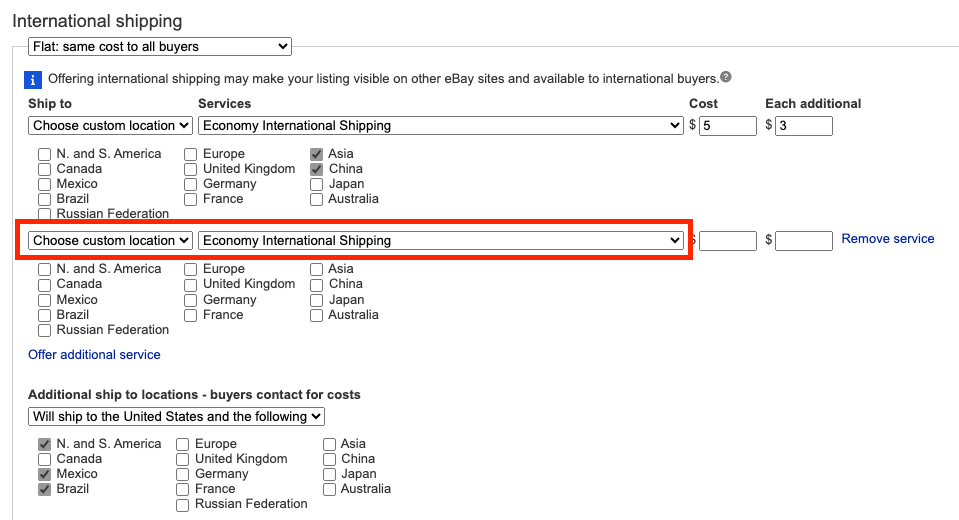This screenshot has height=520, width=959.
Task: Check Europe in the second shipping service
Action: [x=191, y=270]
